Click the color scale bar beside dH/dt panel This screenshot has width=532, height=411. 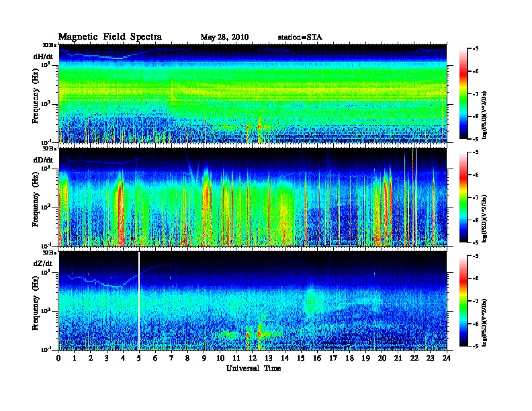pos(463,94)
